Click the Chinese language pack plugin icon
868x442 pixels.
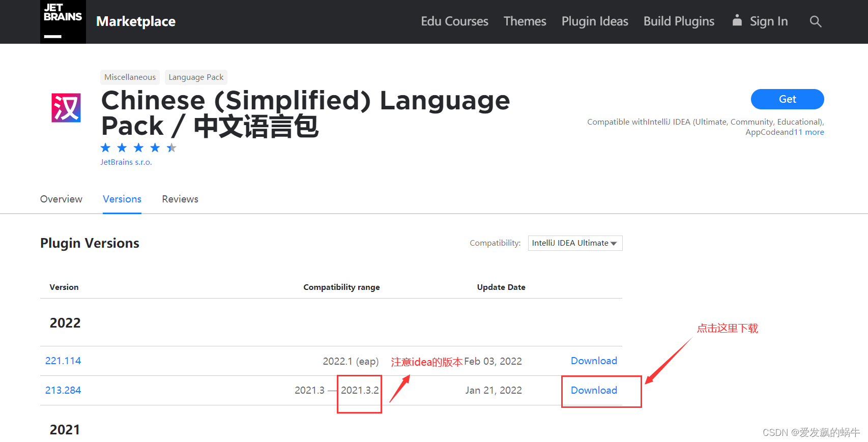[x=66, y=108]
